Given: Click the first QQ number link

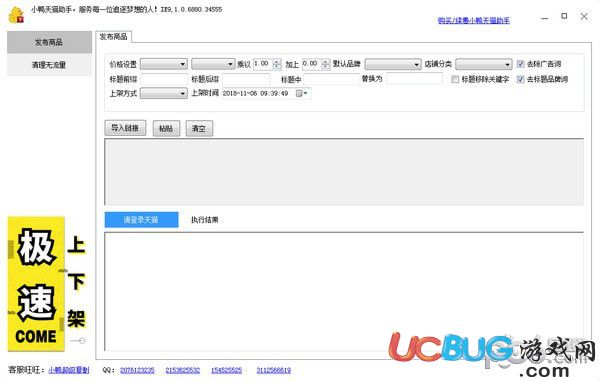Looking at the screenshot, I should click(x=137, y=370).
